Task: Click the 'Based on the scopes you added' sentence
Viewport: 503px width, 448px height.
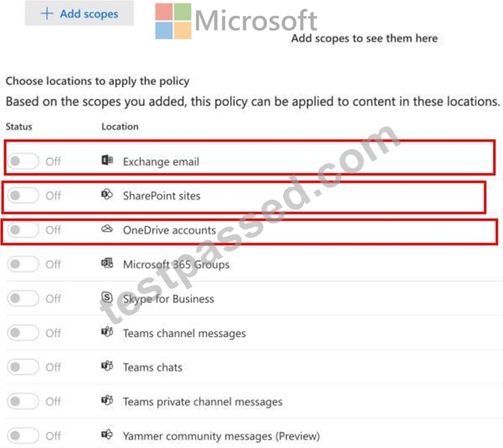Action: coord(253,101)
